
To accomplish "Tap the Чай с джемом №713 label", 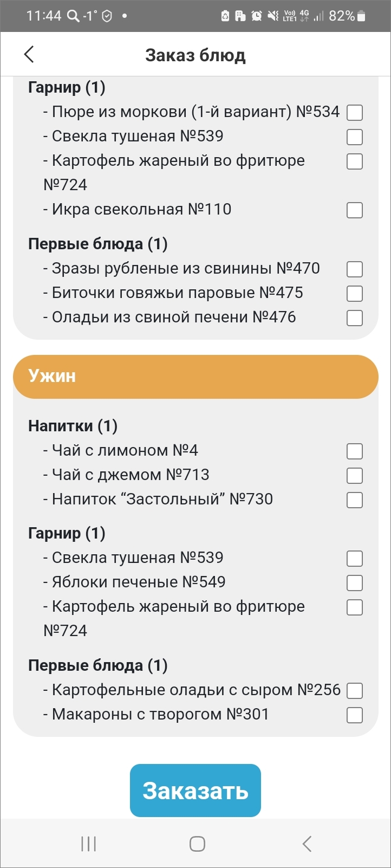I will tap(130, 475).
